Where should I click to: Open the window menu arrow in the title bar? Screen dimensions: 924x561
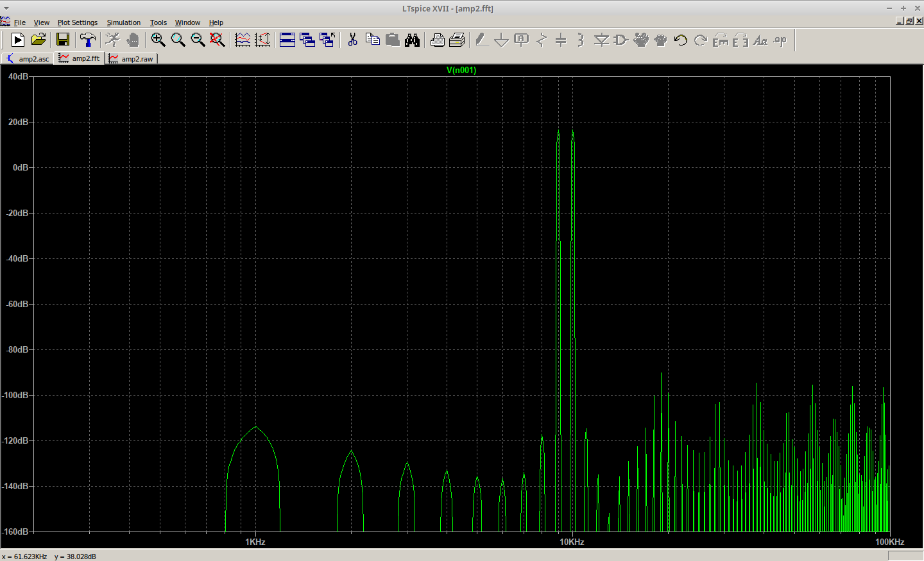click(6, 8)
